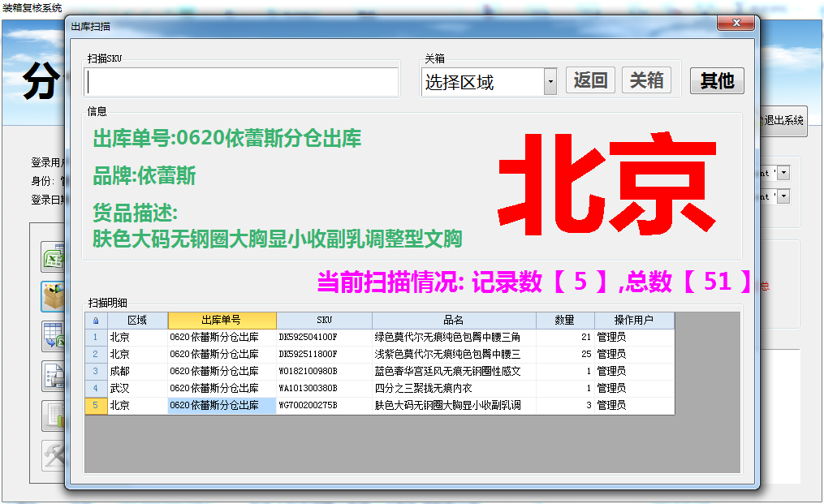Viewport: 824px width, 504px height.
Task: Open the 选择区域 dropdown arrow
Action: point(550,82)
